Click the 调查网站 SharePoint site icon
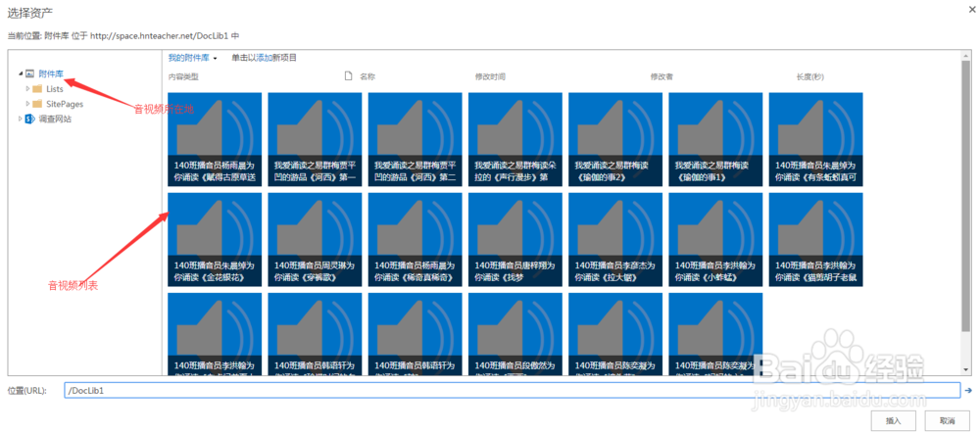Image resolution: width=980 pixels, height=433 pixels. pos(29,119)
